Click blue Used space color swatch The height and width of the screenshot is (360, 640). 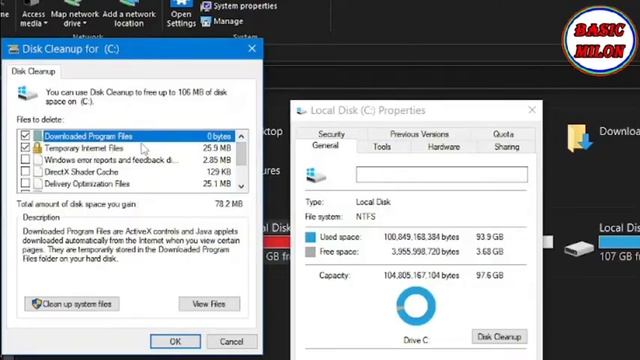tap(310, 237)
